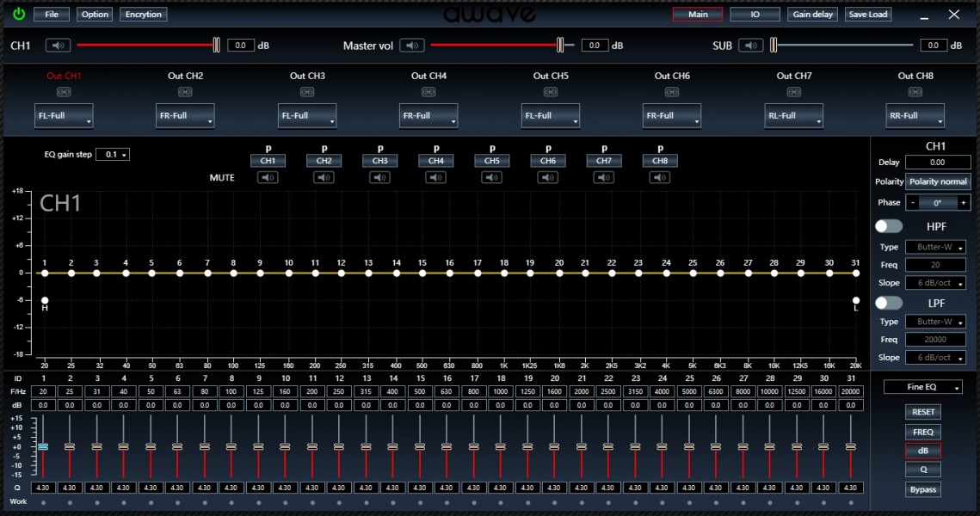Screen dimensions: 980x516
Task: Enable the HPF toggle switch
Action: pos(889,226)
